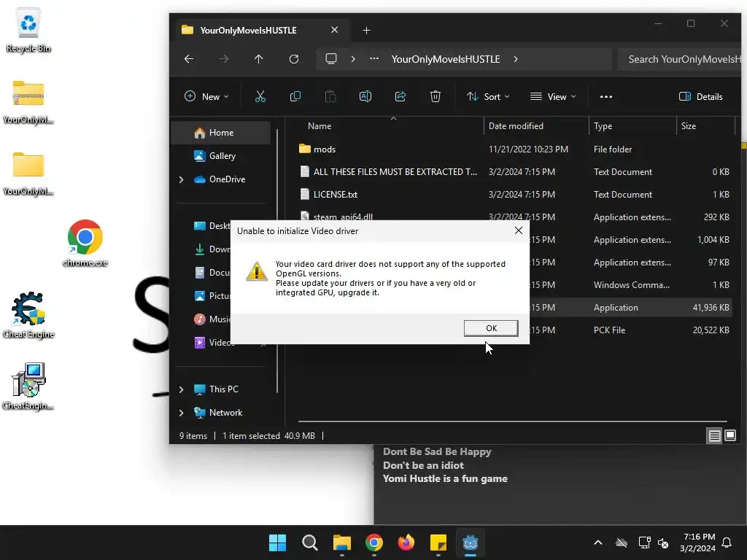Select the YourOnlyM... plain folder on desktop
This screenshot has height=560, width=747.
(x=28, y=173)
